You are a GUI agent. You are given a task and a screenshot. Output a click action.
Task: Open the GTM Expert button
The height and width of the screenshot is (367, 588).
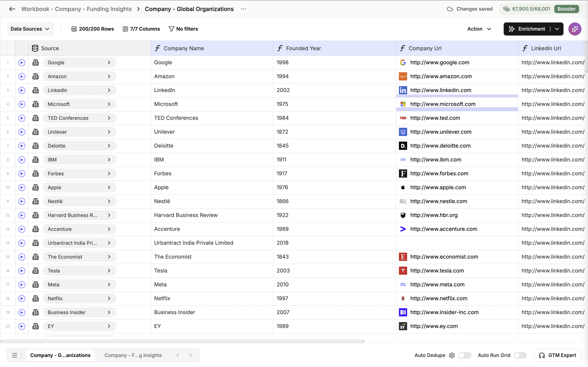[557, 355]
